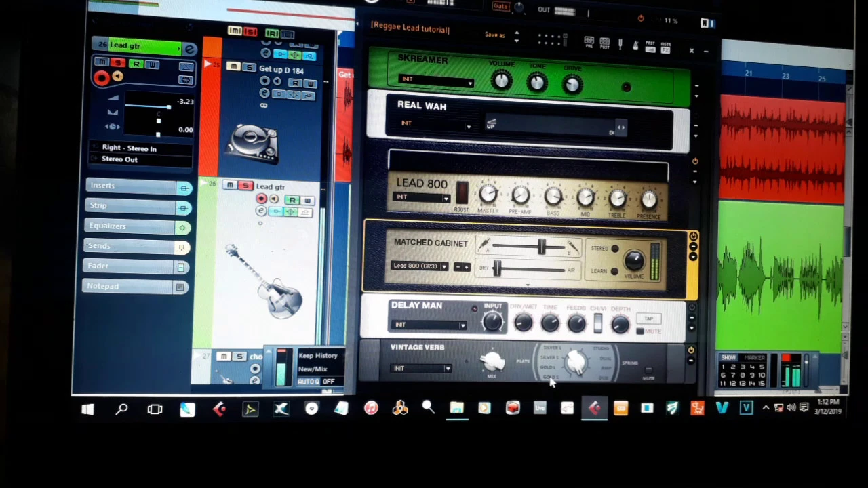Open the Equalizers inspector tab

[x=138, y=226]
